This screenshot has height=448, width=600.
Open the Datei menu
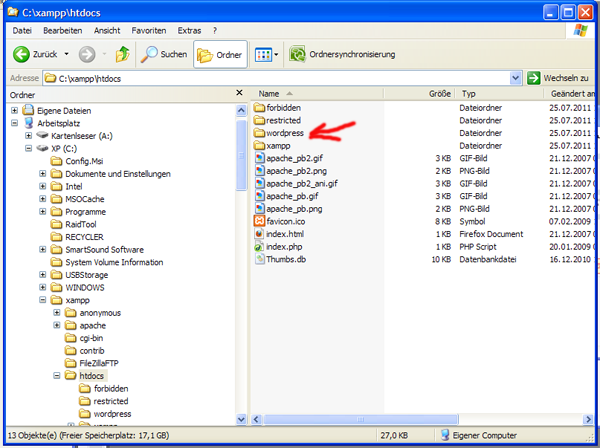(22, 31)
